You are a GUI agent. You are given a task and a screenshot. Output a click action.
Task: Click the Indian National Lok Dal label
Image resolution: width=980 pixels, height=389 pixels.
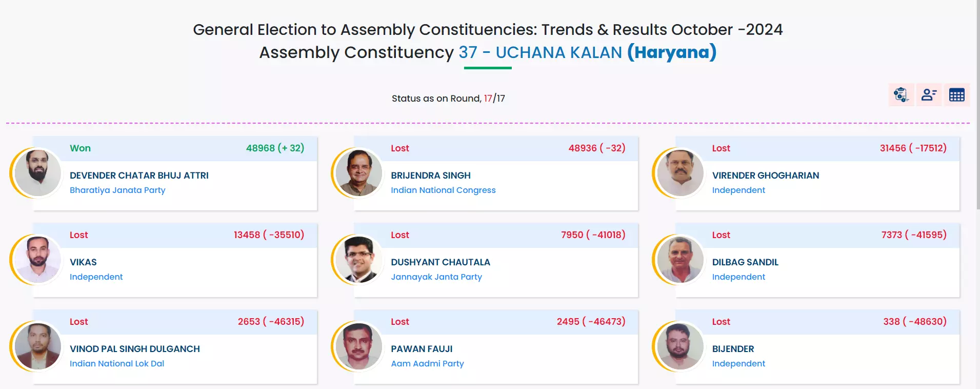117,363
